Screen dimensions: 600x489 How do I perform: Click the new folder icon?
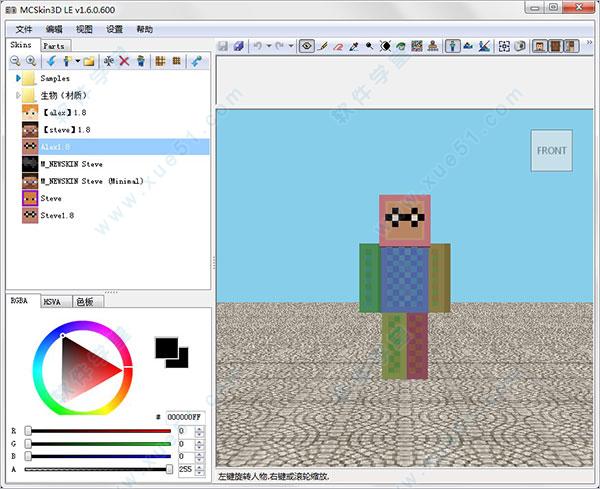pos(89,61)
